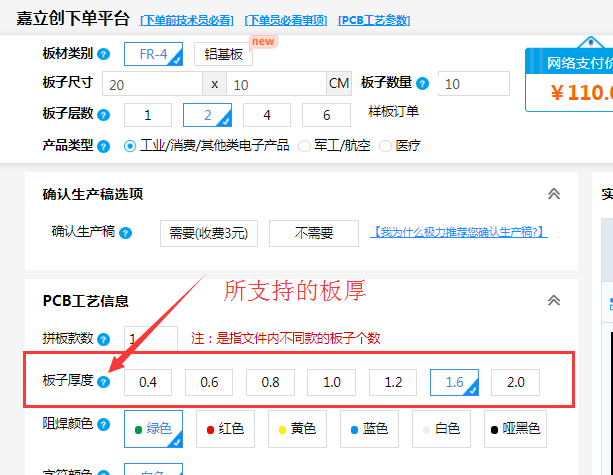The height and width of the screenshot is (475, 613).
Task: Click help icon next to 板子数量
Action: point(422,83)
